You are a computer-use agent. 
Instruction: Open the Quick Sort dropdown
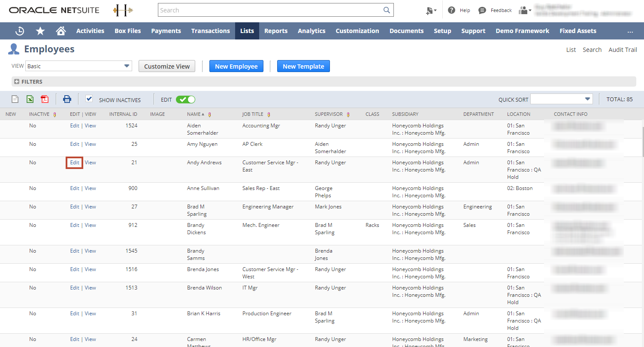(562, 99)
